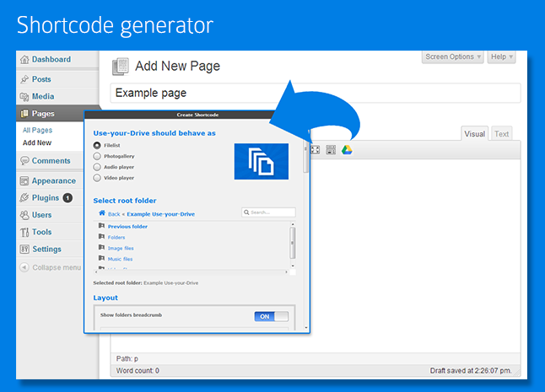Expand the Screen Options dropdown

tap(452, 57)
